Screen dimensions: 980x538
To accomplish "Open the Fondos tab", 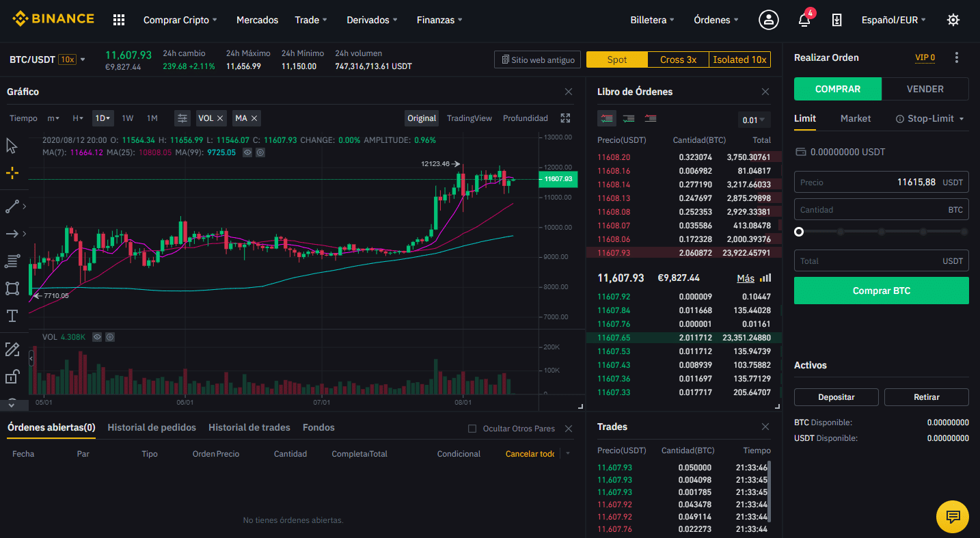I will [x=318, y=427].
